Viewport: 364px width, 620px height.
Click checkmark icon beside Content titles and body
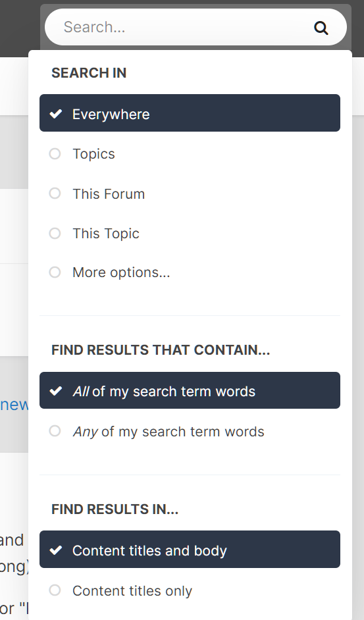tap(55, 550)
